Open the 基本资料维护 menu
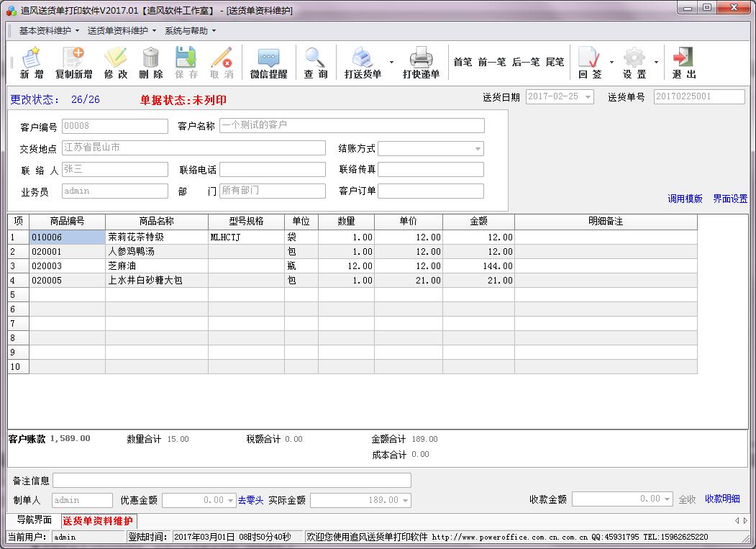 [x=49, y=31]
